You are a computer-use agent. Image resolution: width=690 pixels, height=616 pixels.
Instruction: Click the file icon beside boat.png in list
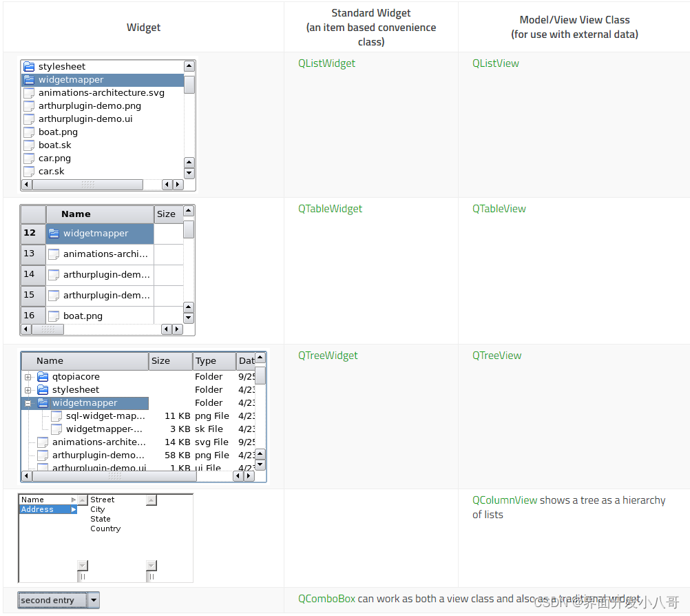29,132
